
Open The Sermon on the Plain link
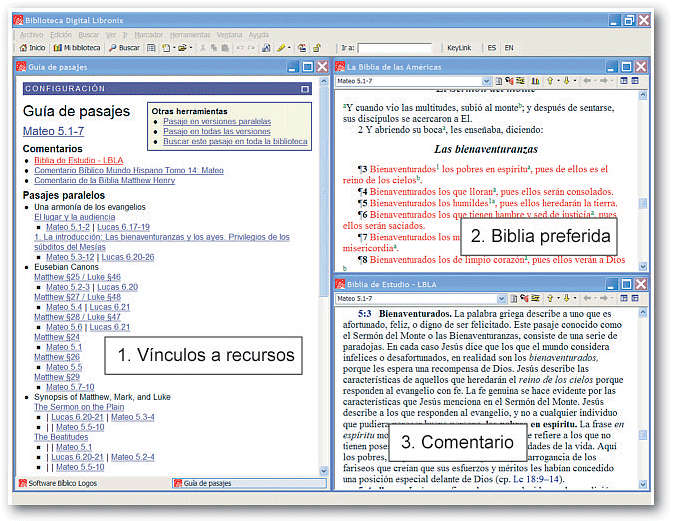pos(79,407)
